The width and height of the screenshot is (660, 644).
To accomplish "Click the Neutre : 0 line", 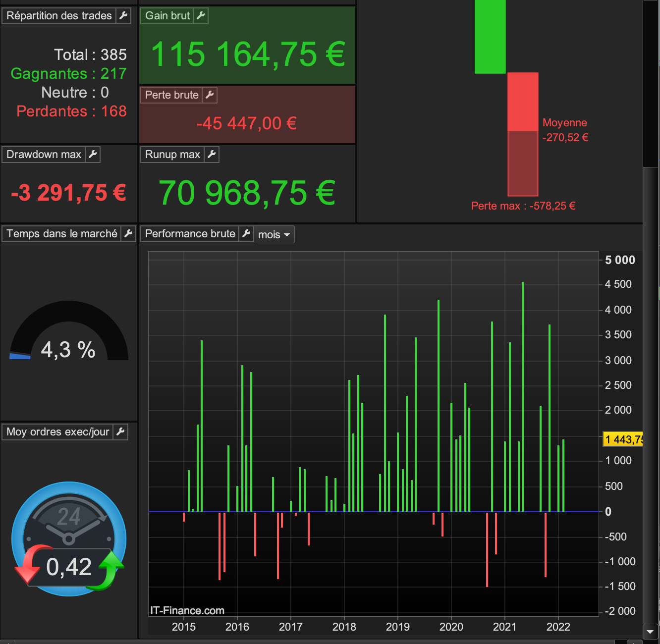I will pos(75,92).
